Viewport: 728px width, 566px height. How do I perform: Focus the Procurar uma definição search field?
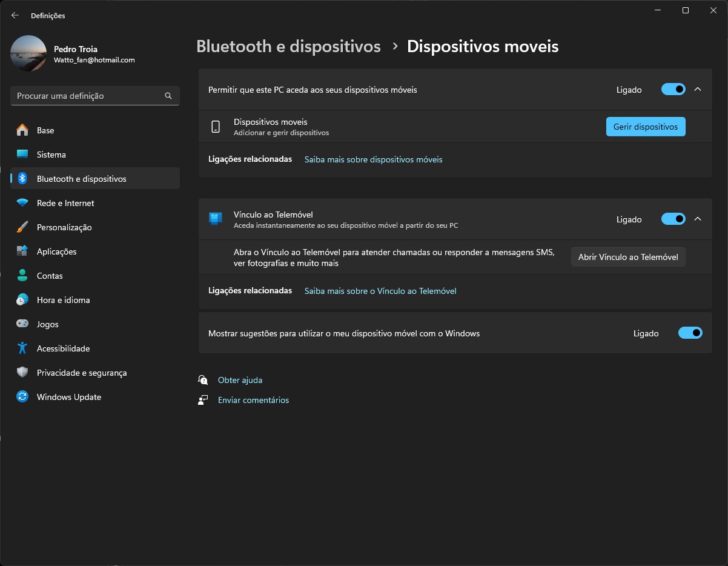(x=88, y=96)
